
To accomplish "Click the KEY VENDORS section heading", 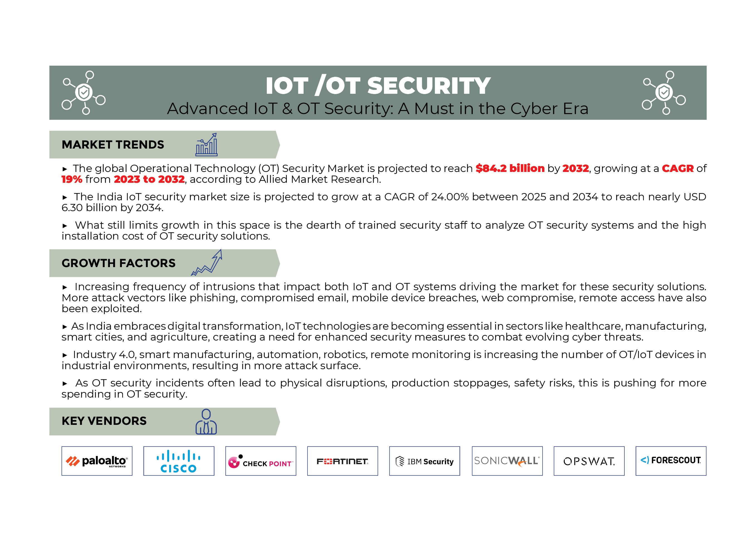I will [104, 421].
